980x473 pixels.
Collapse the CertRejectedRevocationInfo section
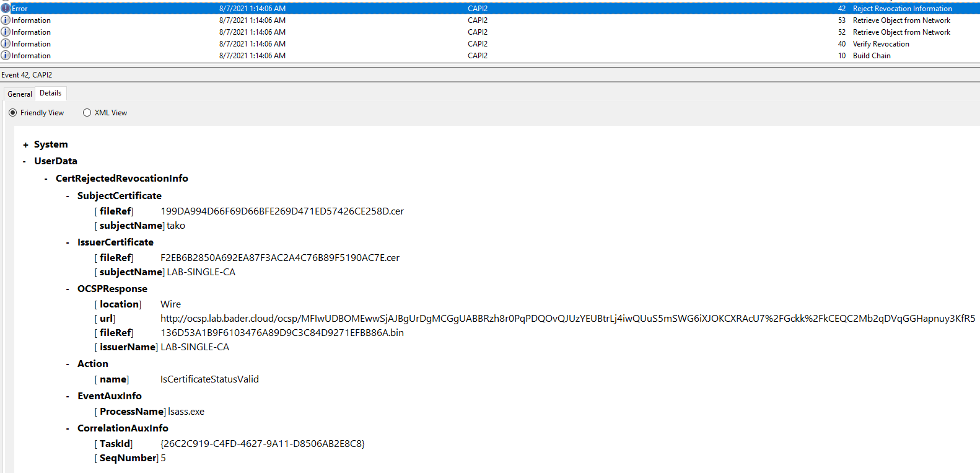46,179
